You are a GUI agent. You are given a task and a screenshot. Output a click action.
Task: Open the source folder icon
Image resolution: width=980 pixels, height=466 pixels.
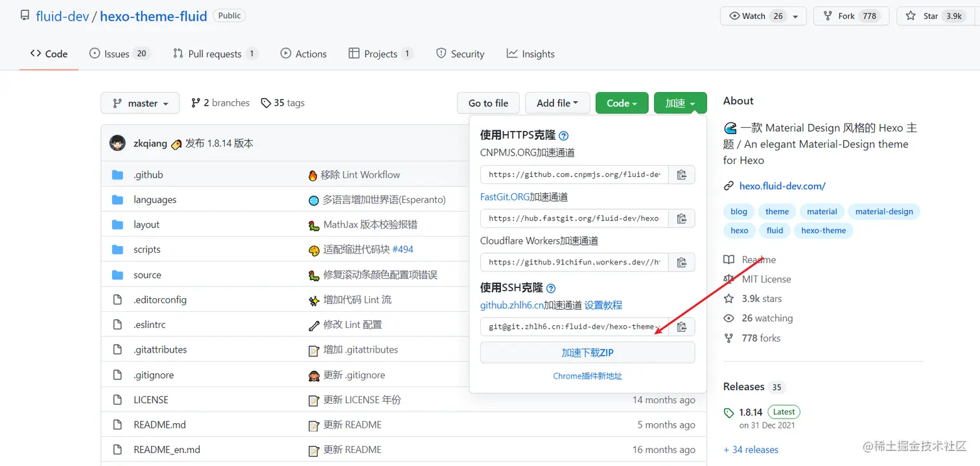(117, 275)
